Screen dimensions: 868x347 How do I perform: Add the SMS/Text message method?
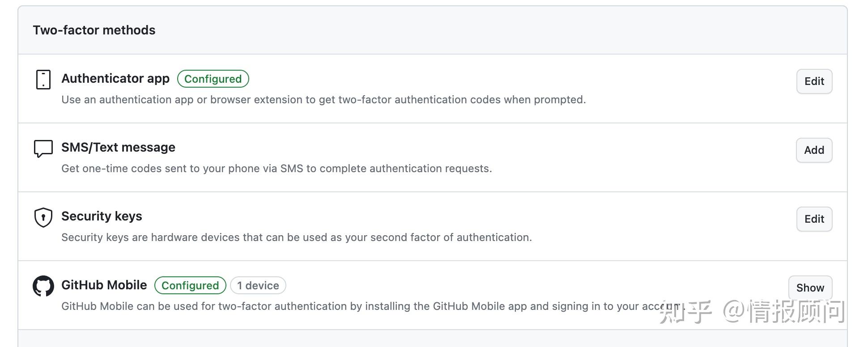click(814, 150)
